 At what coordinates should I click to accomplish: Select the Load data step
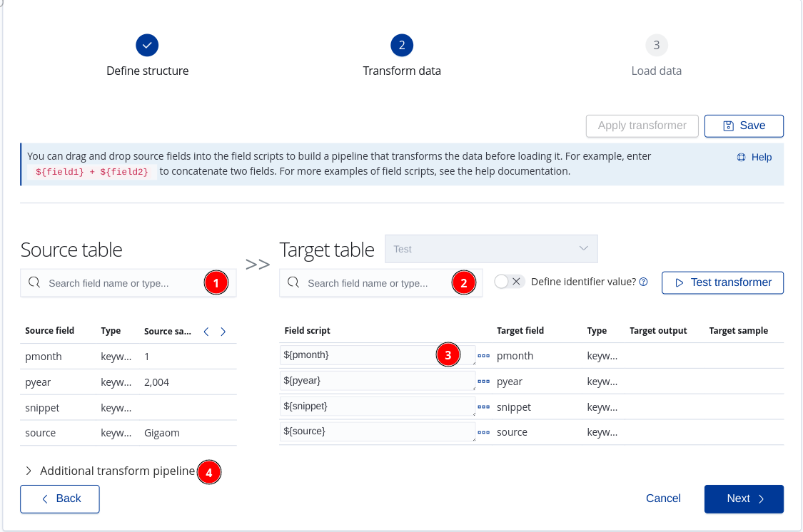(x=656, y=46)
